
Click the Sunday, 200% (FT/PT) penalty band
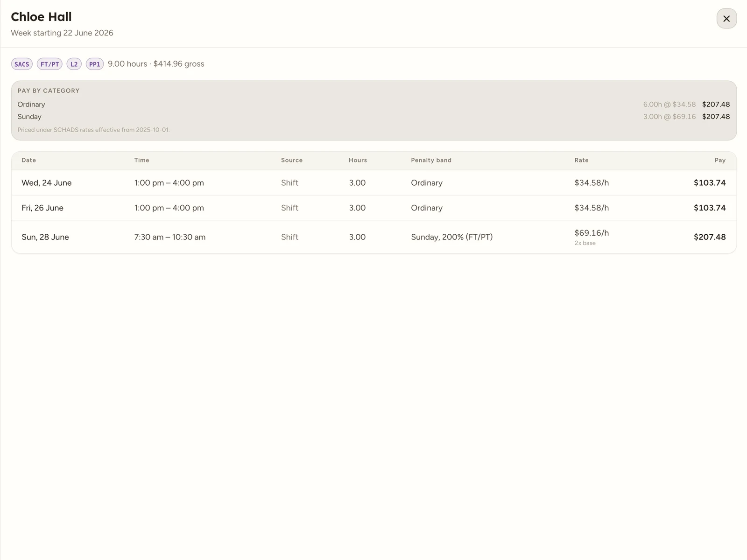451,237
